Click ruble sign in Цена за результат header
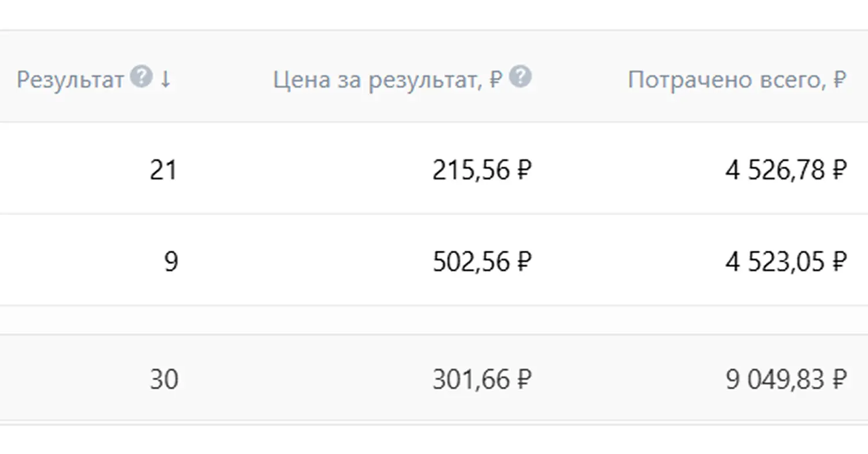This screenshot has width=868, height=454. click(x=495, y=80)
